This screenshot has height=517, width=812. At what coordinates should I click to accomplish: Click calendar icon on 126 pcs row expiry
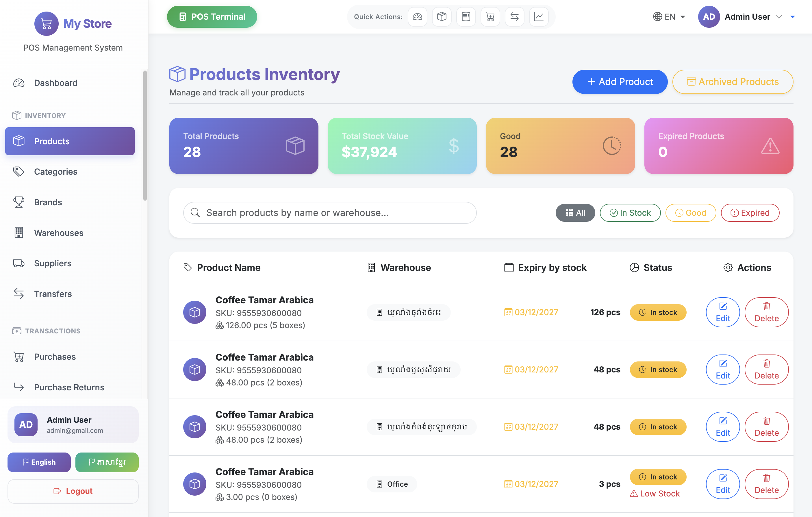pyautogui.click(x=508, y=312)
